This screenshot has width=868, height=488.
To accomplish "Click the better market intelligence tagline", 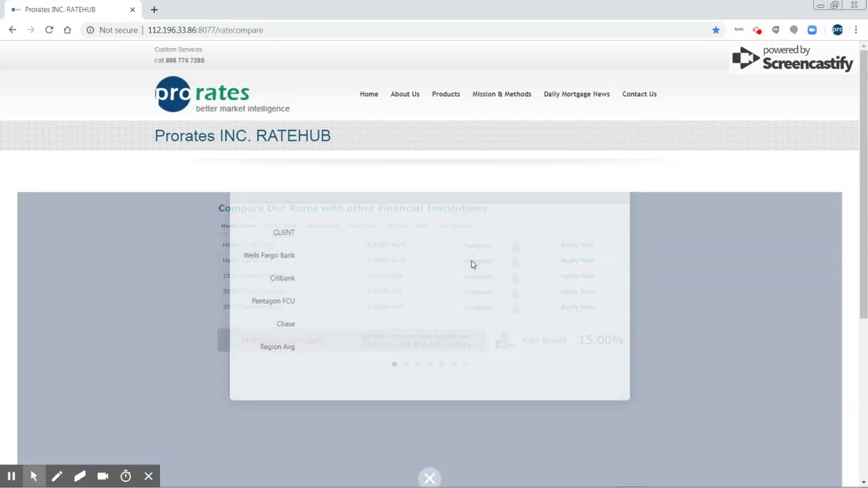I will pyautogui.click(x=243, y=108).
